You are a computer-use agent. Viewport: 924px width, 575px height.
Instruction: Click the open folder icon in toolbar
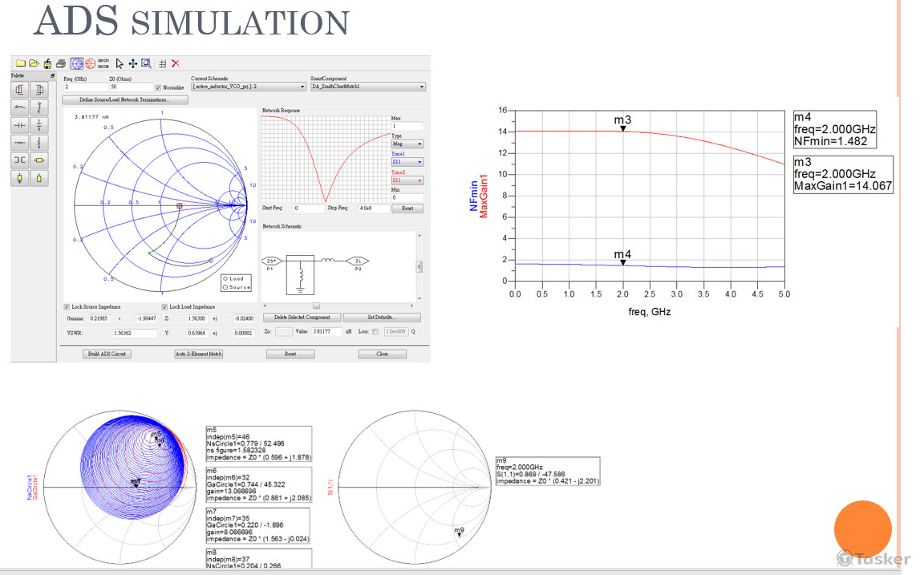(x=34, y=63)
